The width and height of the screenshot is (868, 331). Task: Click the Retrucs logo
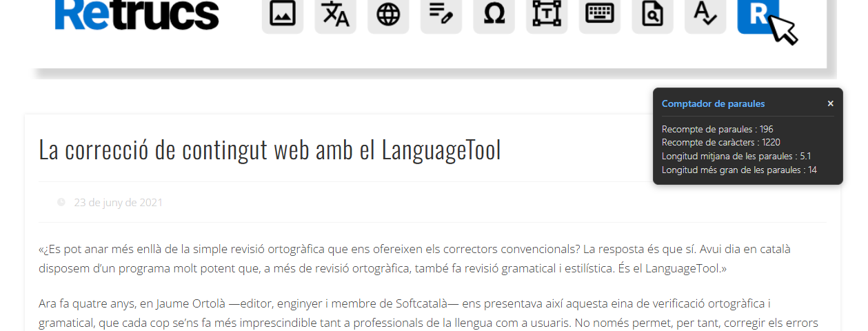[137, 14]
